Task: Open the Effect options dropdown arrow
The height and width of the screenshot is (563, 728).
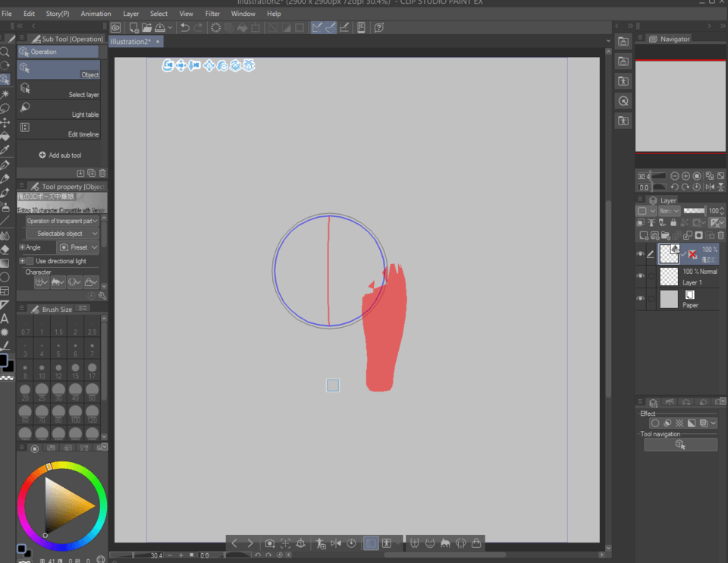Action: (x=714, y=423)
